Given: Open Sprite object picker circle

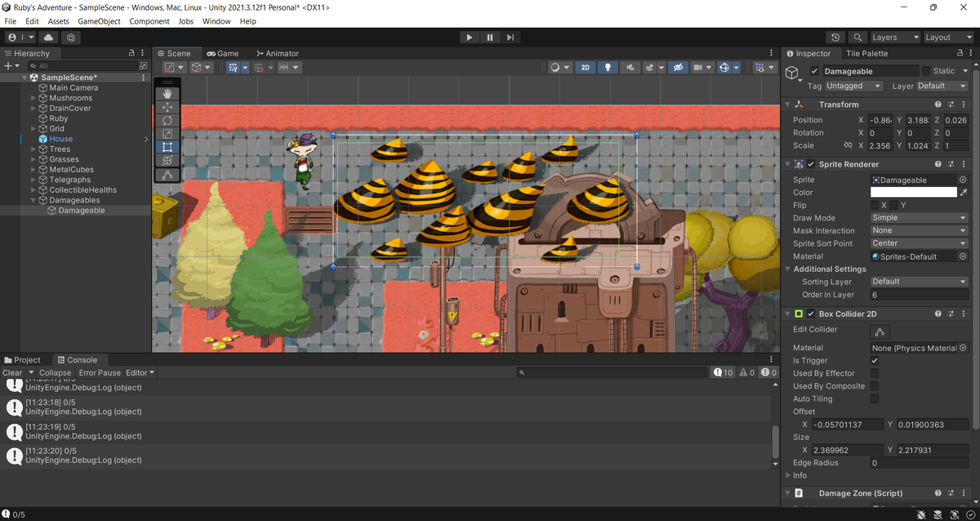Looking at the screenshot, I should point(963,180).
